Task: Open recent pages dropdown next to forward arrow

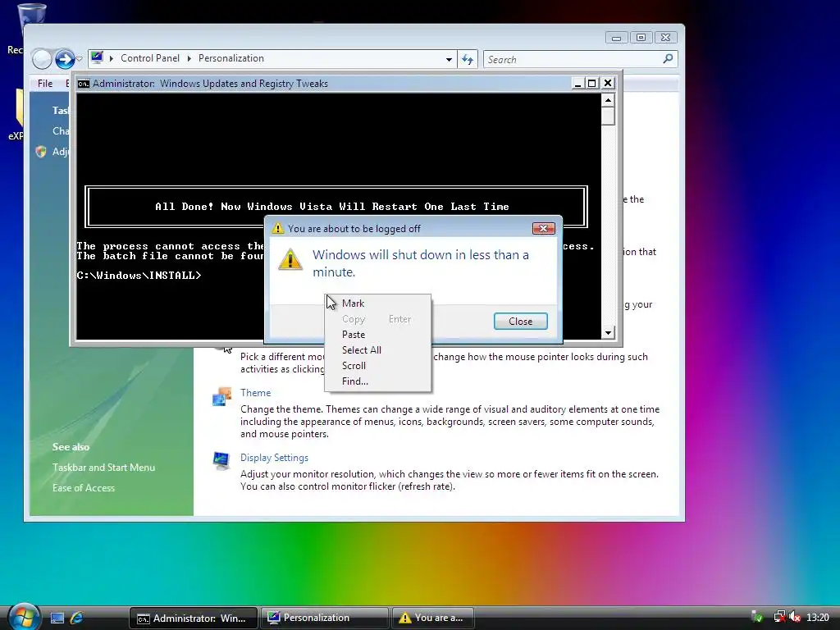Action: tap(80, 59)
